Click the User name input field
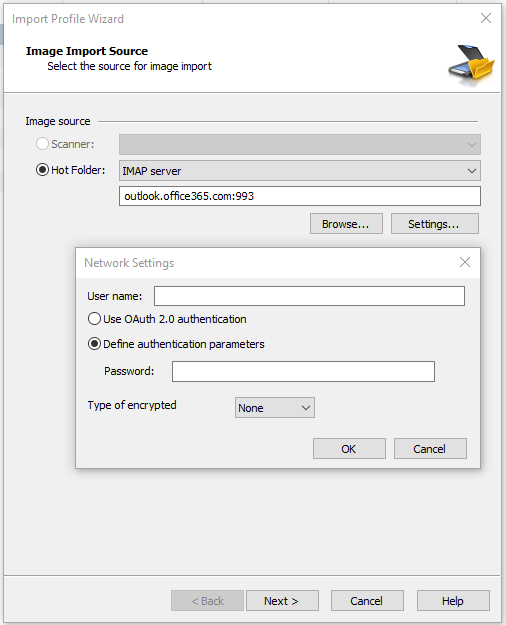Screen dimensions: 506x625 click(x=309, y=296)
